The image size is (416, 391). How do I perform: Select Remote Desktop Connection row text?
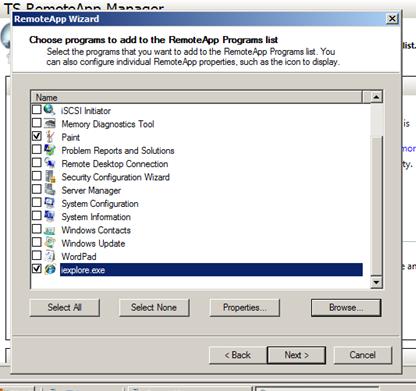point(115,164)
